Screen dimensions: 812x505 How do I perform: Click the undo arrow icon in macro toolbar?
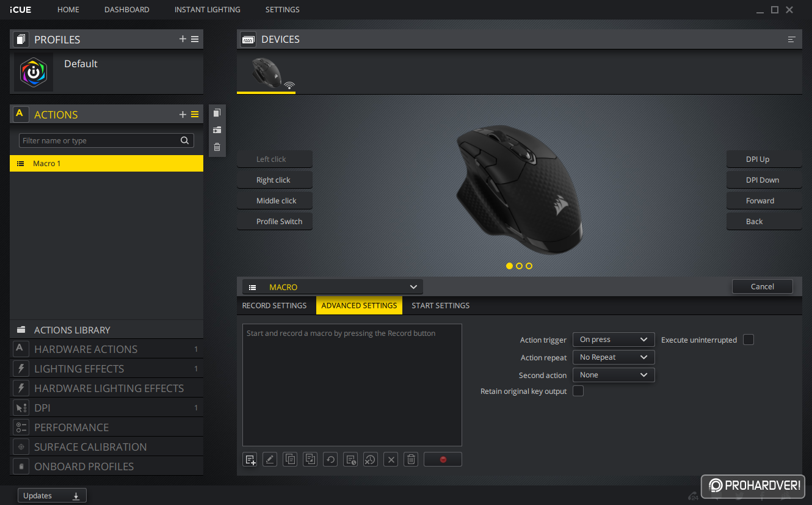(x=330, y=459)
